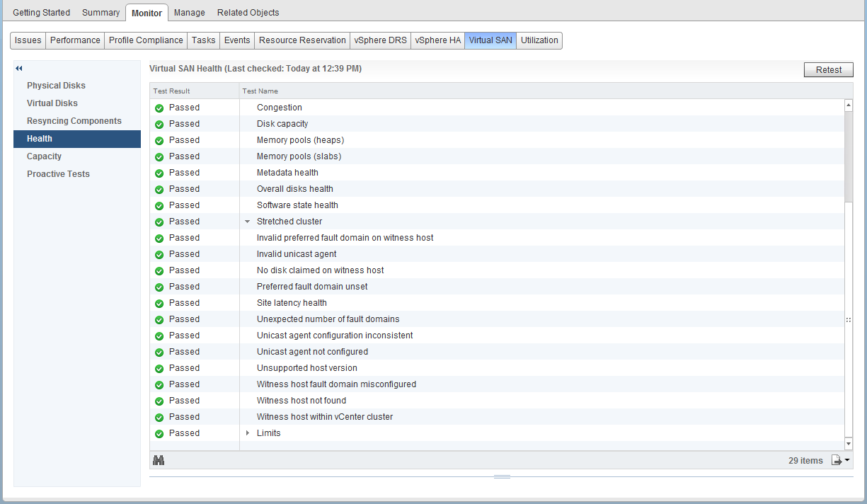Click the scroll up arrow of the test list
The image size is (867, 504).
848,105
